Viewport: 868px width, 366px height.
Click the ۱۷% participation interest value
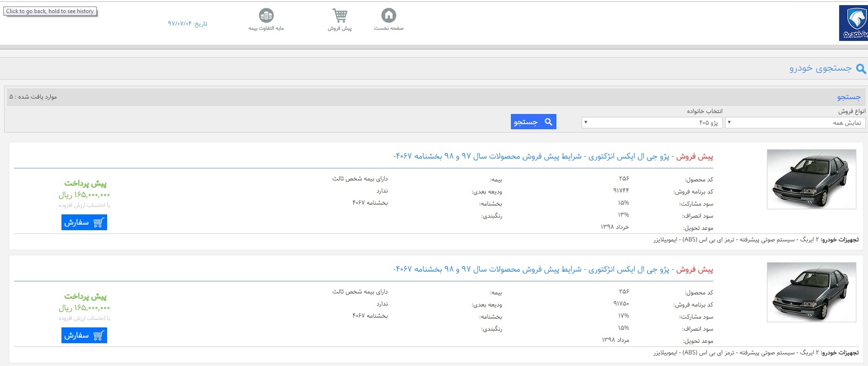624,316
